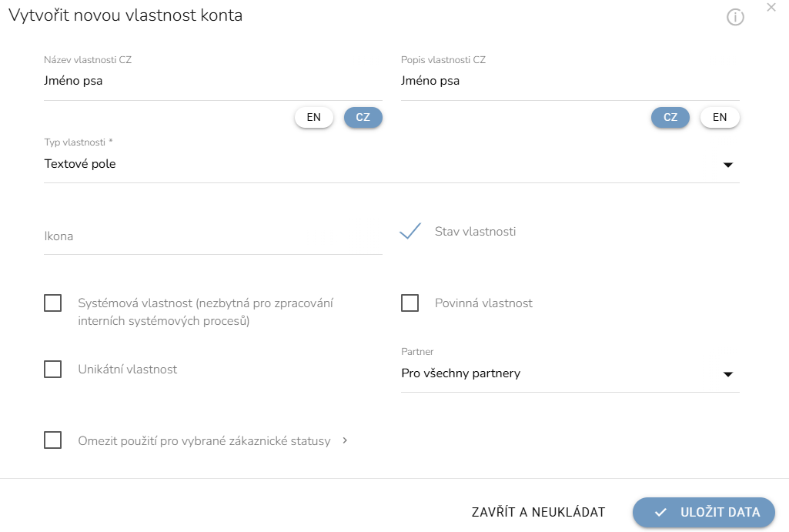Focus the Popis vlastnosti CZ text field
The image size is (789, 532).
pyautogui.click(x=570, y=81)
